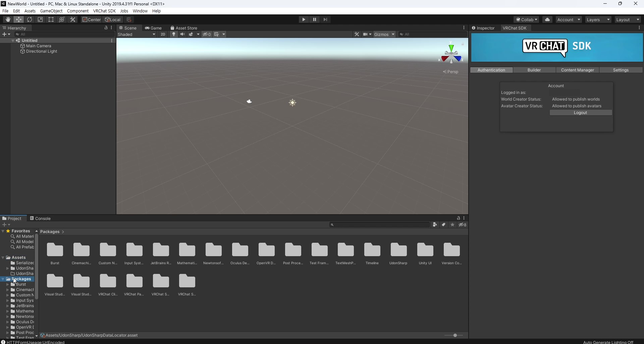The width and height of the screenshot is (644, 344).
Task: Switch pivot from Center mode
Action: click(91, 19)
